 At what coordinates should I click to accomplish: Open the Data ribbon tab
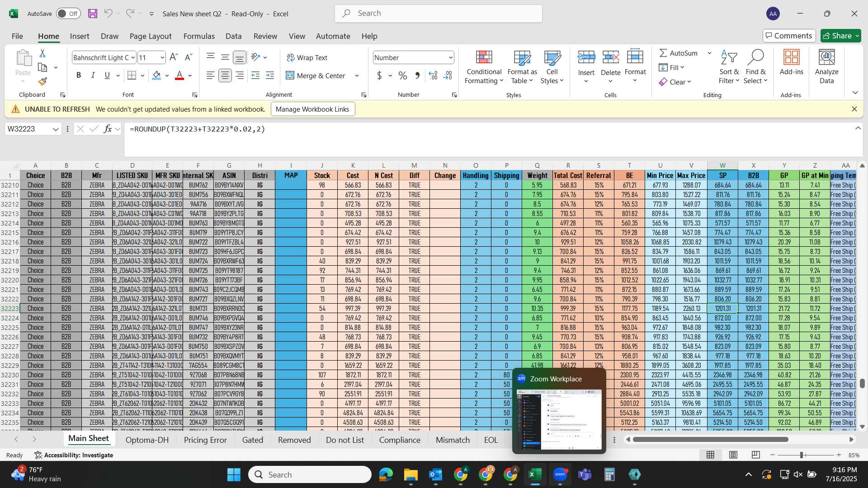coord(233,36)
